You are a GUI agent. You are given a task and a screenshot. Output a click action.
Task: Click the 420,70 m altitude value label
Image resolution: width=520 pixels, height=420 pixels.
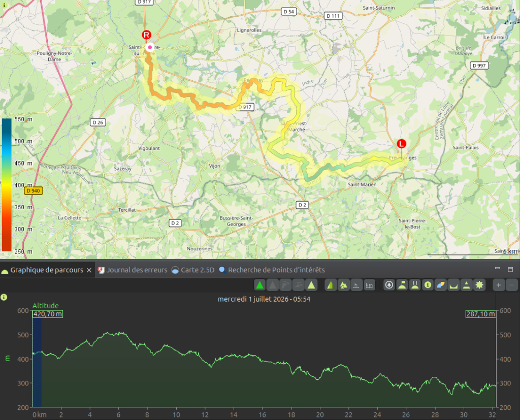tap(48, 314)
